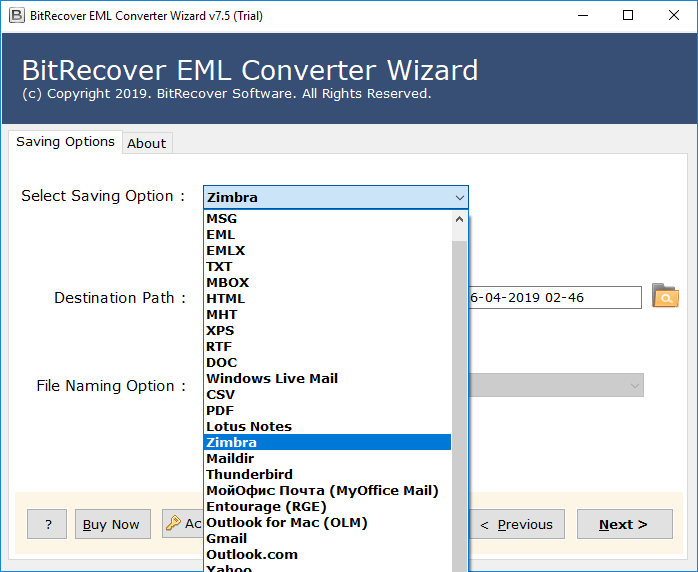Choose MSG from the saving options list

[328, 219]
